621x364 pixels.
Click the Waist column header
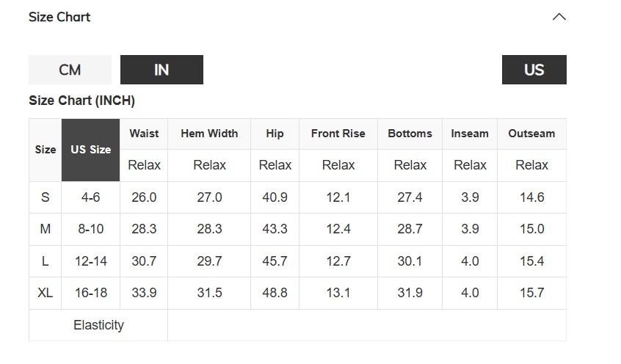pyautogui.click(x=144, y=134)
